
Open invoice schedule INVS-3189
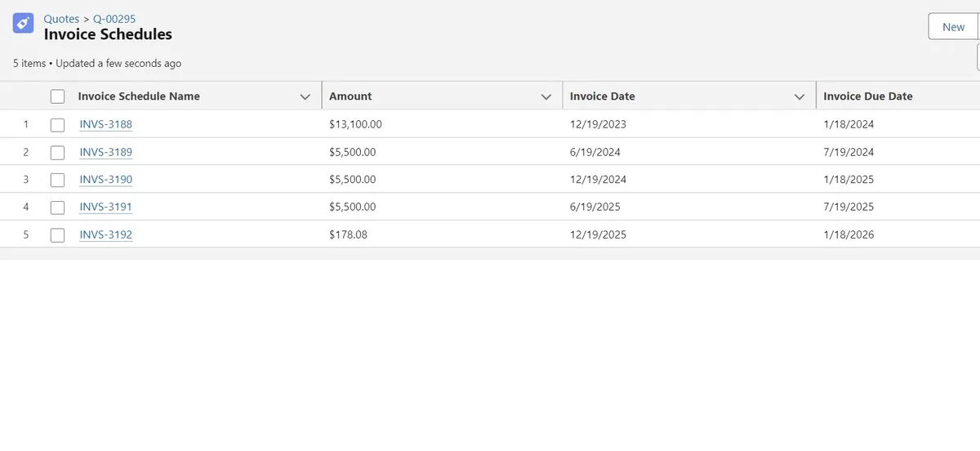(105, 152)
